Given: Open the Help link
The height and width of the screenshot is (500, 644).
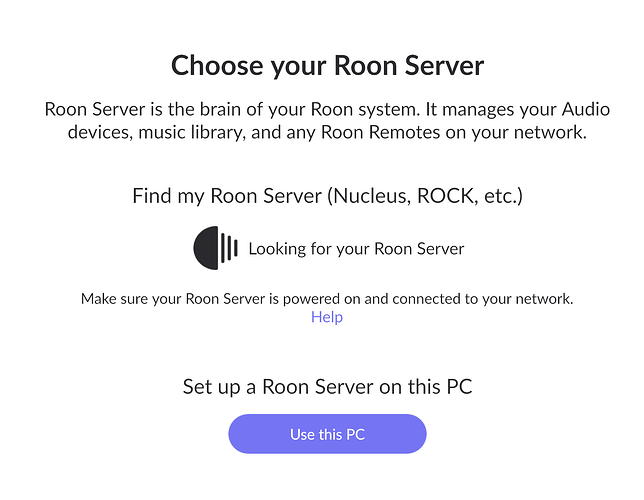Looking at the screenshot, I should (x=327, y=317).
